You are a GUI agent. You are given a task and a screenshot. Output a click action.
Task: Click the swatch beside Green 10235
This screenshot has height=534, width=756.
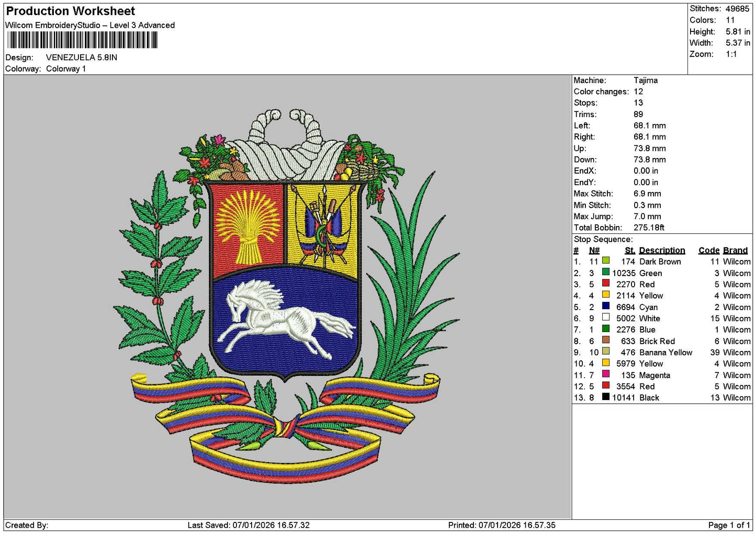[x=606, y=272]
